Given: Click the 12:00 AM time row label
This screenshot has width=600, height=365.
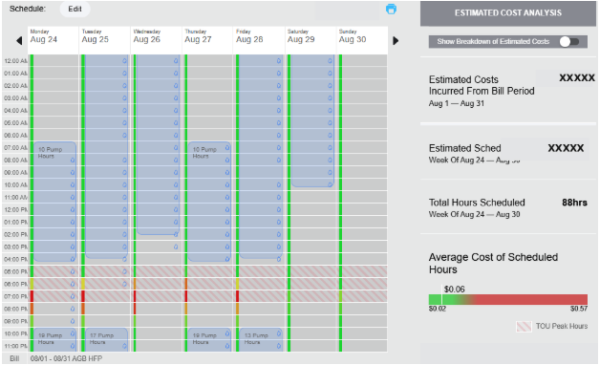Looking at the screenshot, I should (16, 61).
